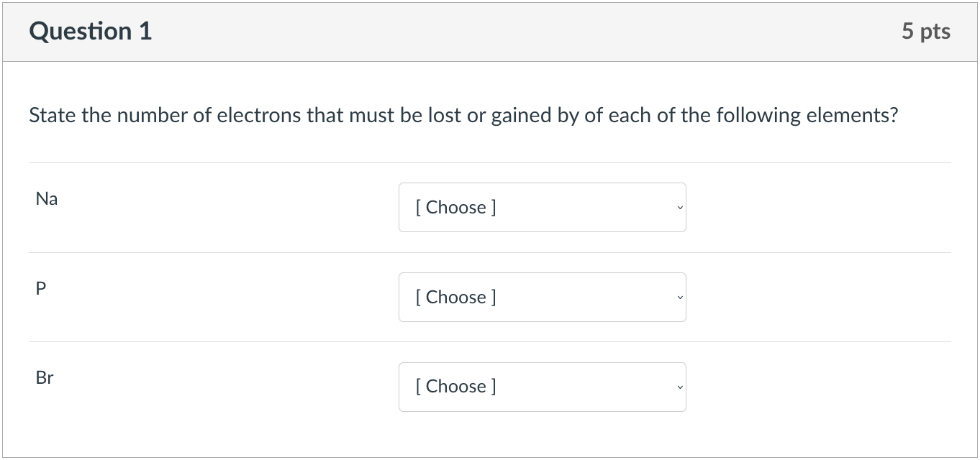Click the "[ Choose ]" placeholder beside Br
The height and width of the screenshot is (460, 980).
pos(455,387)
